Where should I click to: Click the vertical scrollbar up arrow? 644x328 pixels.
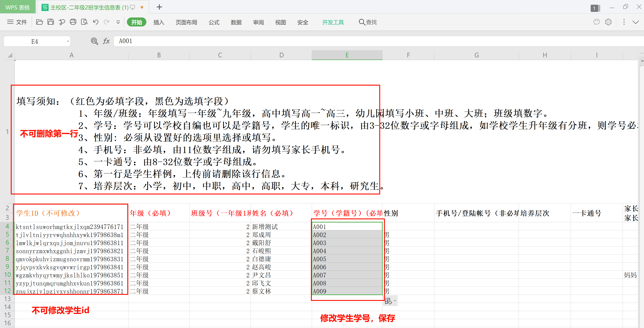[x=642, y=61]
